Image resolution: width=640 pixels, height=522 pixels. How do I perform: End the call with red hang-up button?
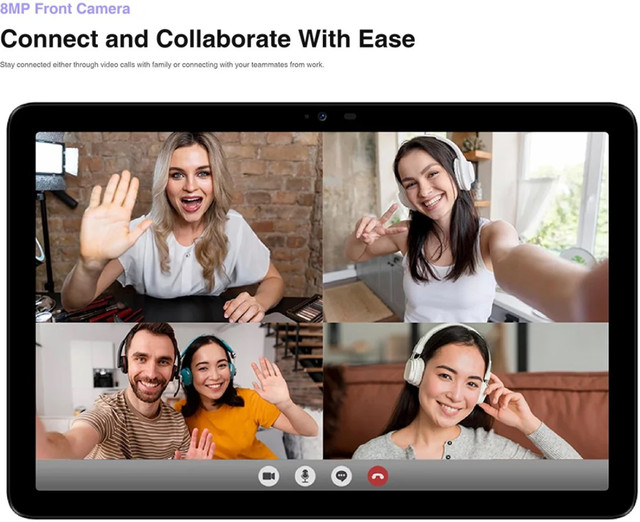377,476
